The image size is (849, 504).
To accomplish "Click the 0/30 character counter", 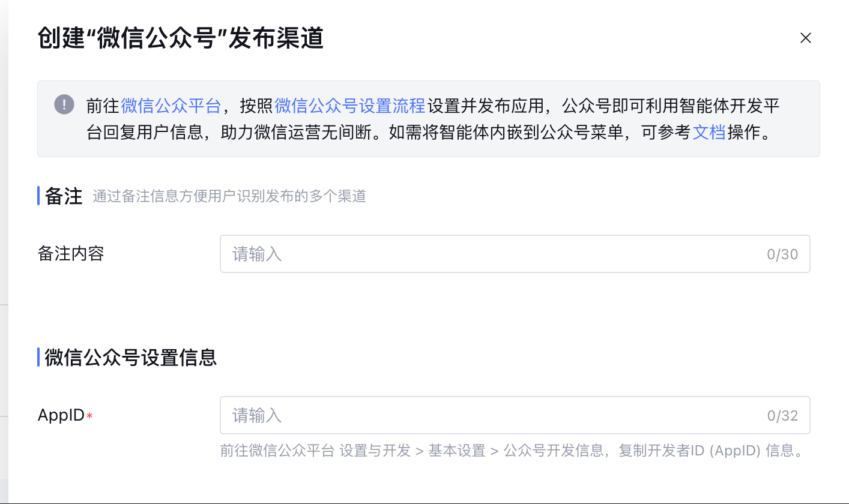I will (x=782, y=254).
